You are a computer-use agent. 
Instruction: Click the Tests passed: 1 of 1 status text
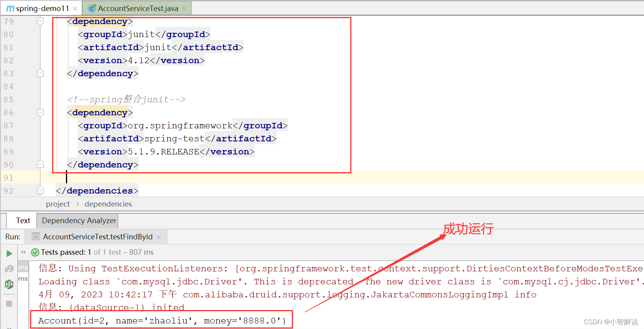(x=97, y=252)
